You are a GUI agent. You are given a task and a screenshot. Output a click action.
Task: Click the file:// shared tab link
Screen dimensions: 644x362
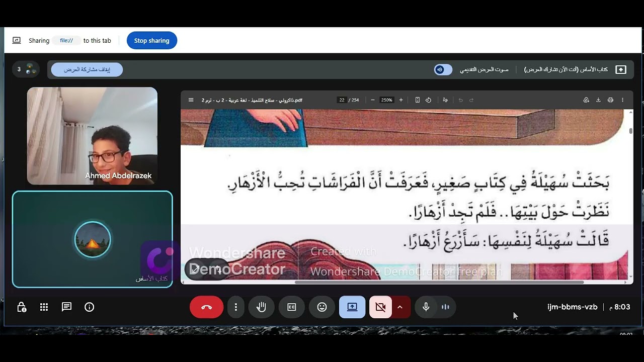[x=66, y=41]
